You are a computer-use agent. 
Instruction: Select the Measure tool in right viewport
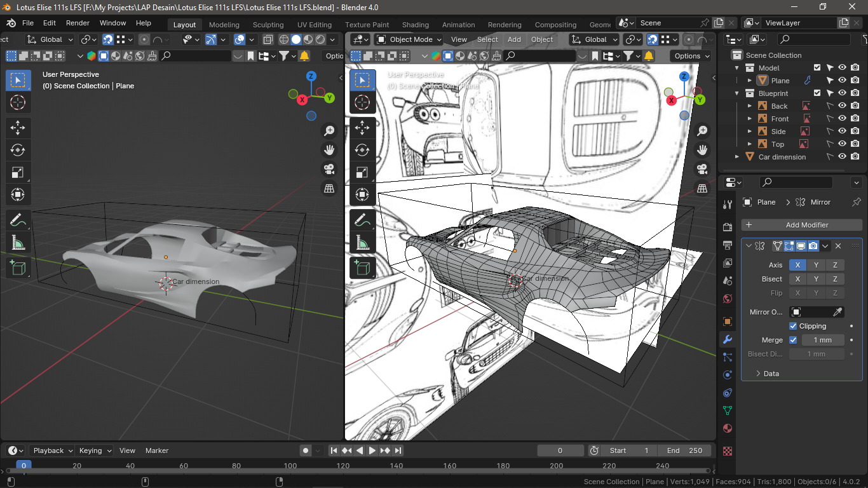pyautogui.click(x=362, y=243)
